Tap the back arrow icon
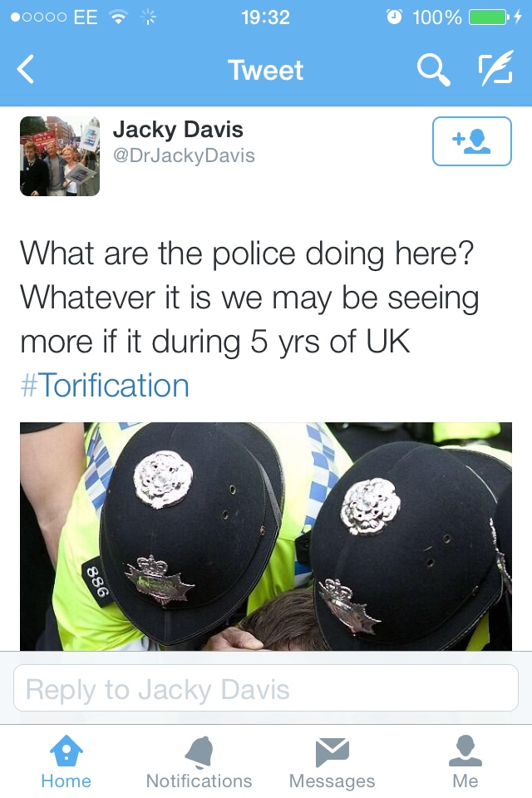Screen dimensions: 532x798 26,69
